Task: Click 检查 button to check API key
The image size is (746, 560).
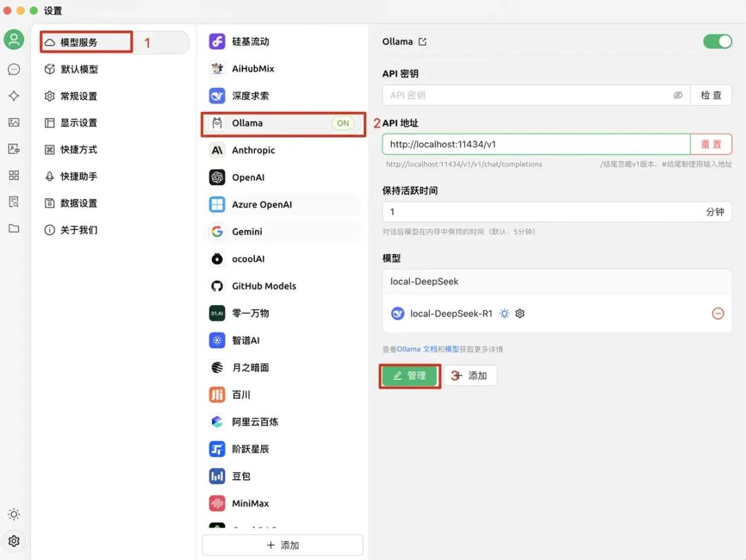Action: [x=711, y=95]
